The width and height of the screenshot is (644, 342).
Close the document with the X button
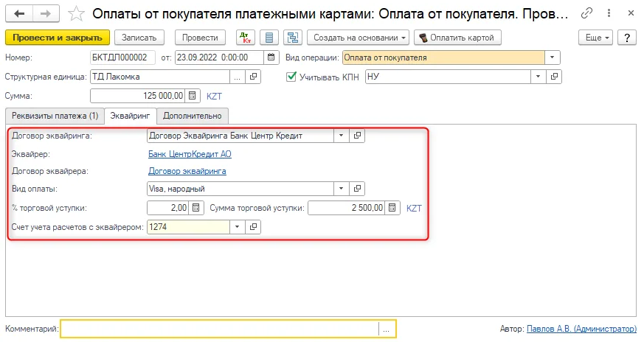click(x=631, y=13)
